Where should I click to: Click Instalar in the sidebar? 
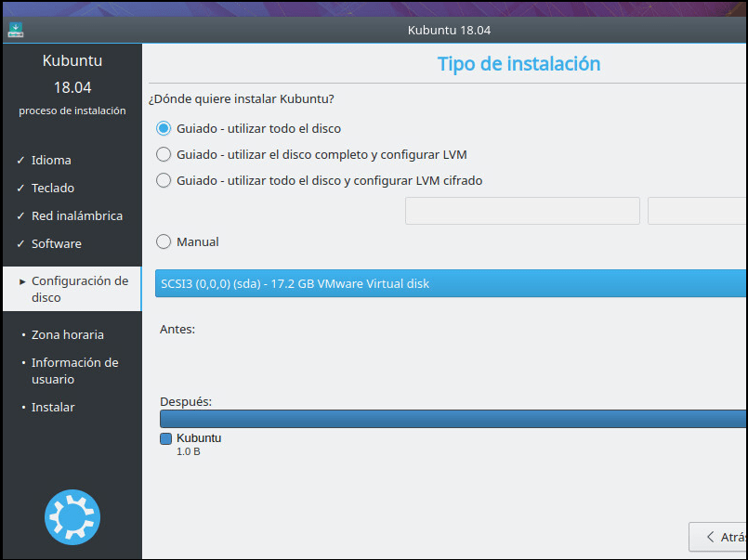tap(53, 407)
